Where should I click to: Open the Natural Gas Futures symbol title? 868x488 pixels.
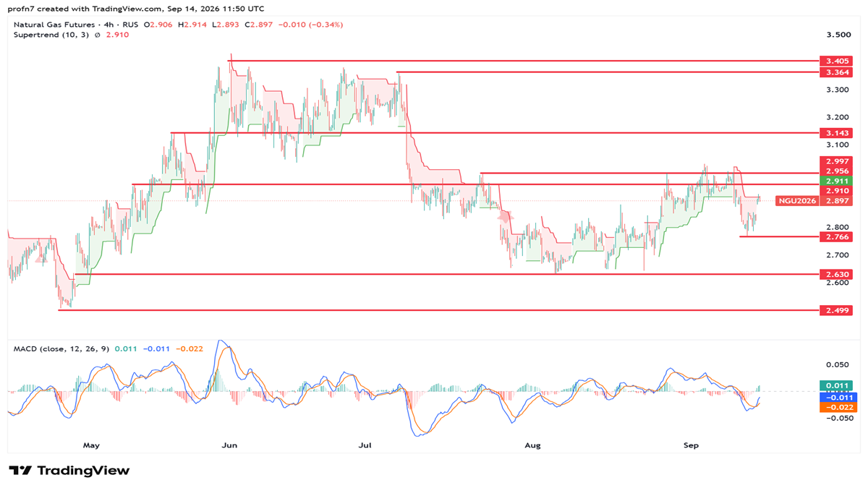[x=53, y=25]
